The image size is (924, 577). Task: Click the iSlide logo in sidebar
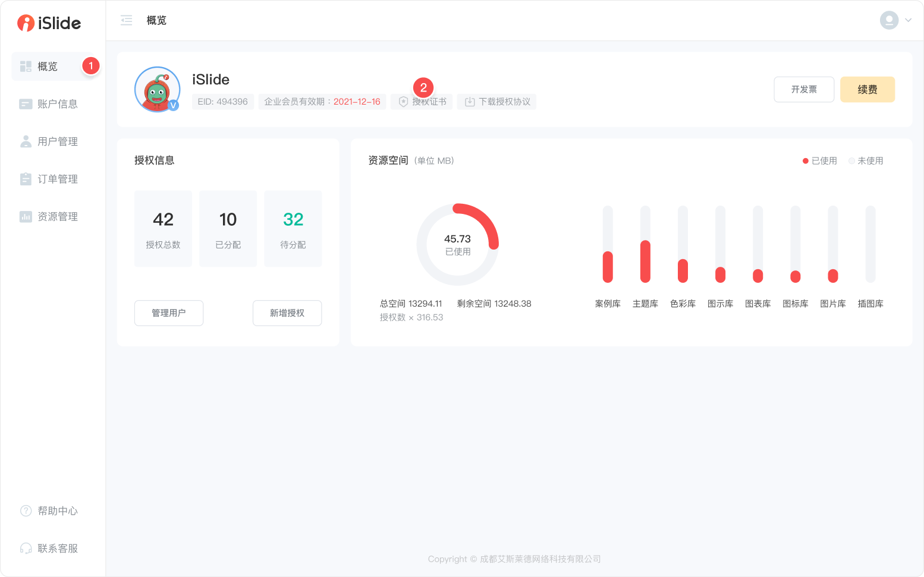[49, 23]
